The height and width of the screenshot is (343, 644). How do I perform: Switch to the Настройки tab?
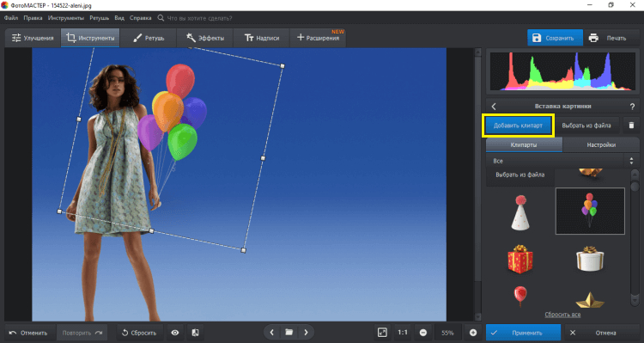[601, 144]
